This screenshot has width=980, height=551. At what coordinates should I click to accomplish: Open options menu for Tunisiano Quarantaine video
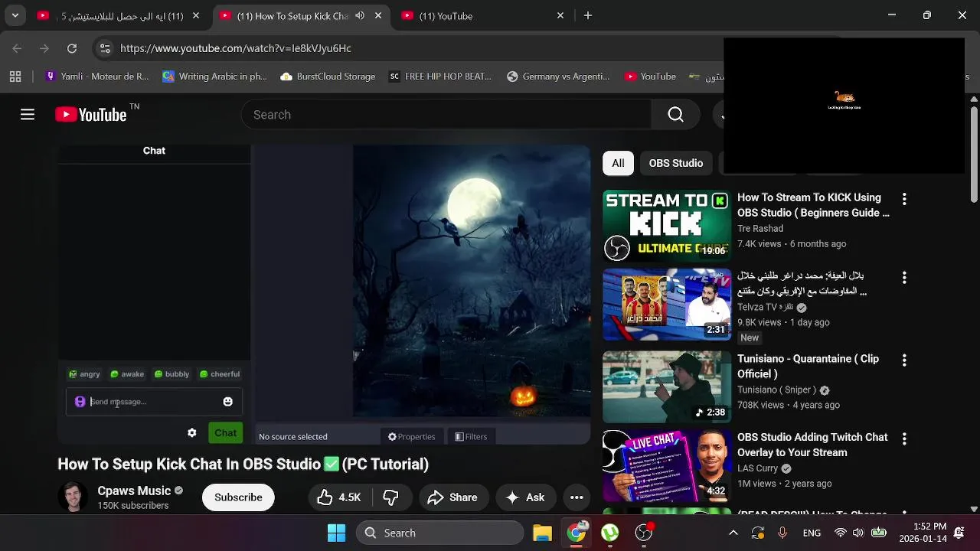[x=904, y=360]
